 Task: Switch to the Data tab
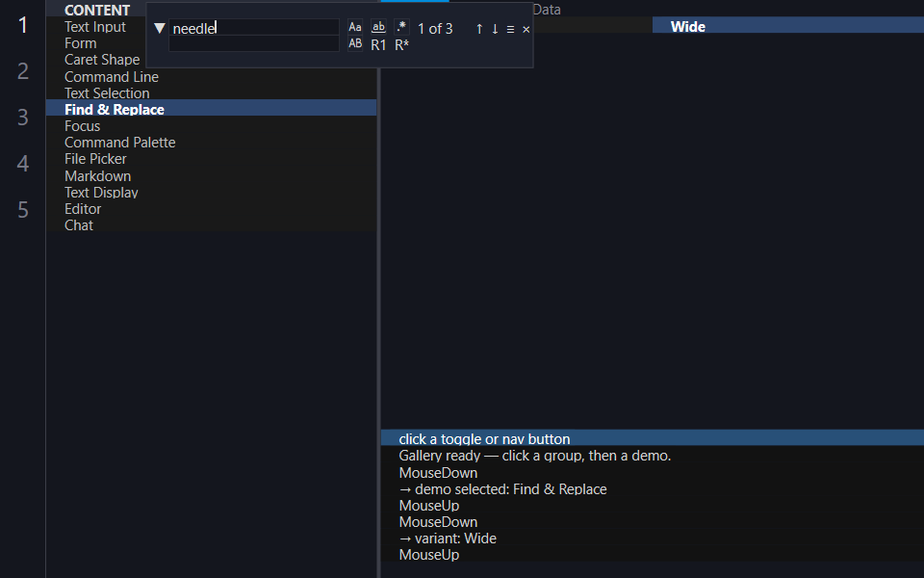(547, 10)
